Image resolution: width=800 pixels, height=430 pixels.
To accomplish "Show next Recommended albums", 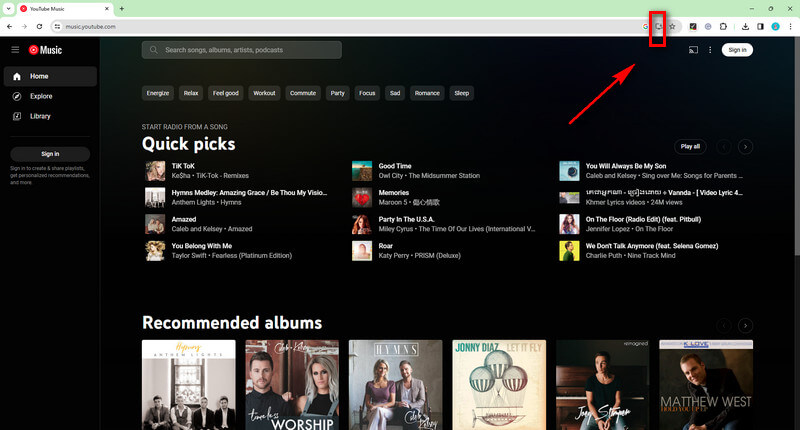I will coord(745,325).
